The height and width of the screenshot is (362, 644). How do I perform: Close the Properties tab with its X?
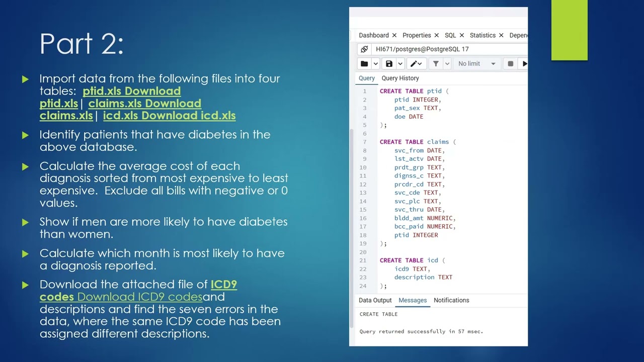tap(436, 35)
